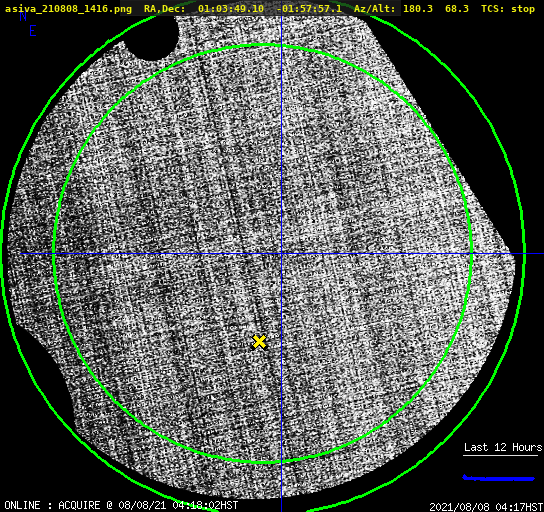Click the RA value 01:03:49.10
Image resolution: width=544 pixels, height=512 pixels.
(x=231, y=9)
